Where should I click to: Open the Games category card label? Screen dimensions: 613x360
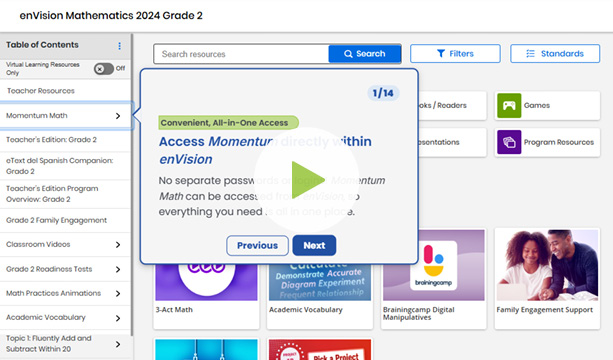[537, 106]
